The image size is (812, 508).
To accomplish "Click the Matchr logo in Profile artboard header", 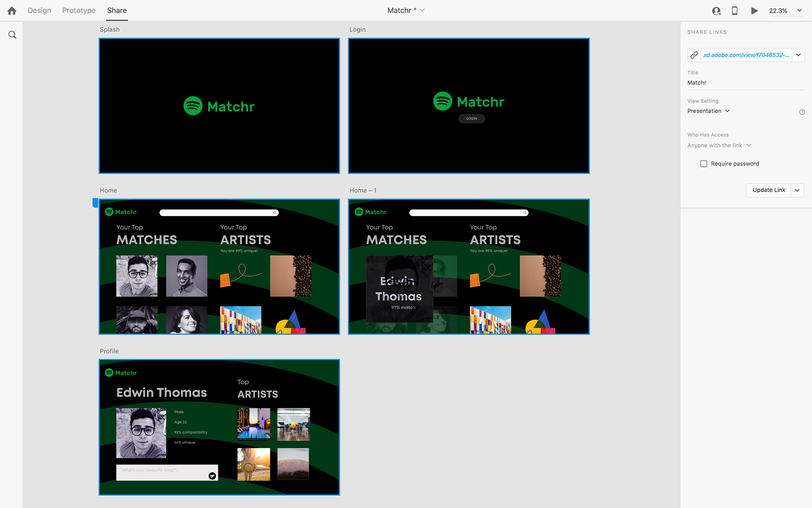I will coord(121,373).
